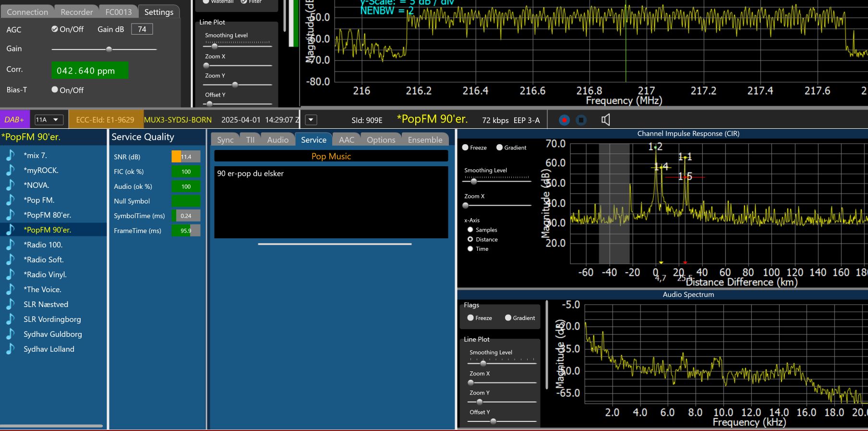Click the Gain dB value field
This screenshot has height=431, width=868.
pos(142,29)
